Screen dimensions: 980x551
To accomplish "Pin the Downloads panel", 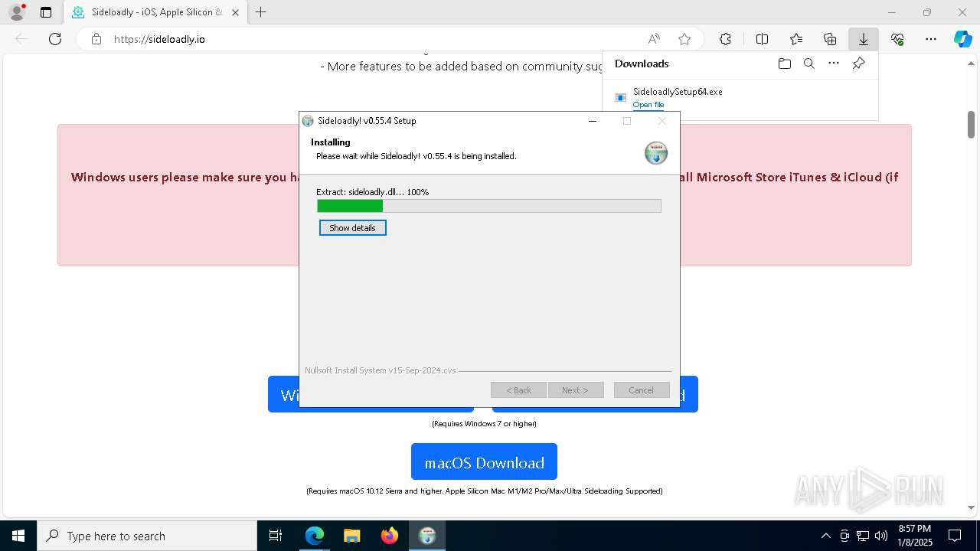I will coord(858,64).
